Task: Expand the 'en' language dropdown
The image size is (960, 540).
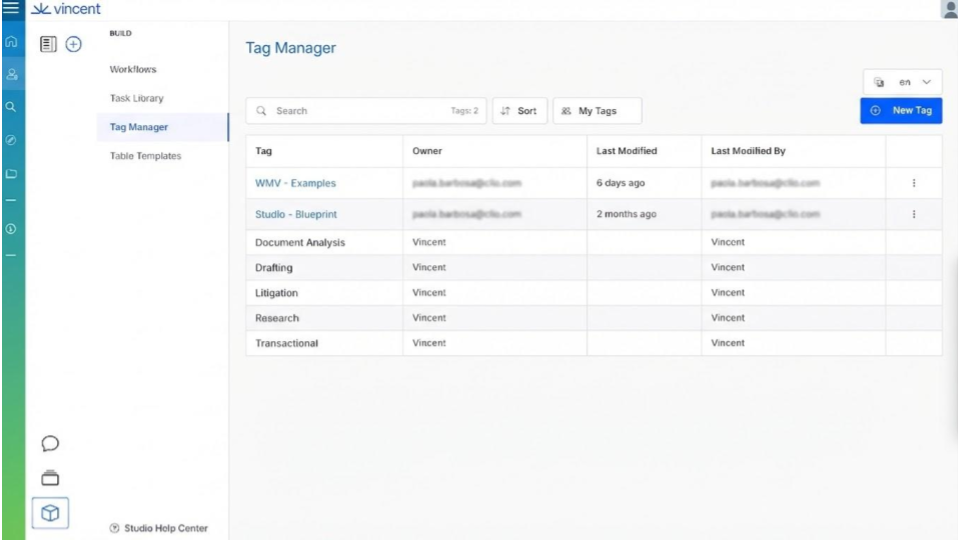Action: [x=902, y=83]
